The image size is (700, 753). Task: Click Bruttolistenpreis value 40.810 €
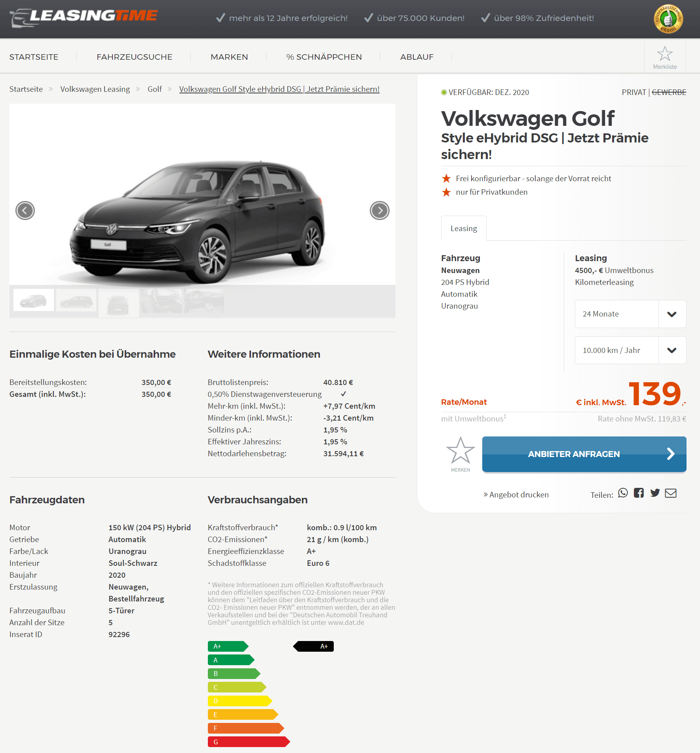click(x=338, y=382)
